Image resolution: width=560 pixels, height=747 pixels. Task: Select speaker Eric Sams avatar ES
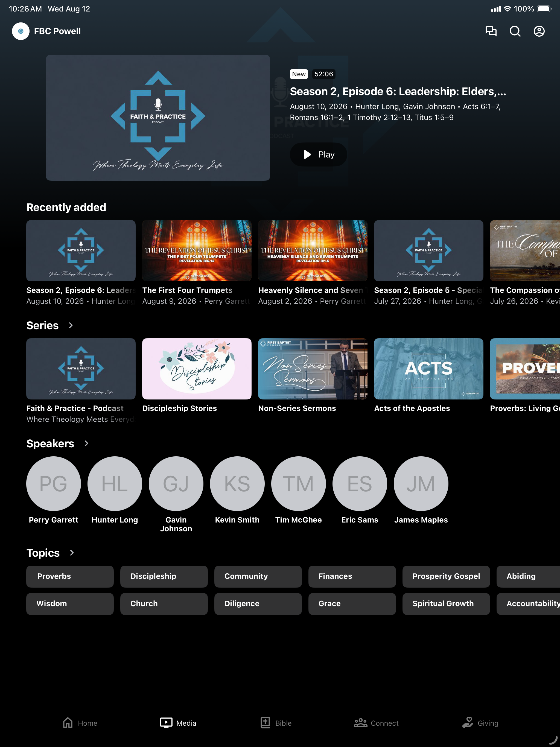click(360, 484)
